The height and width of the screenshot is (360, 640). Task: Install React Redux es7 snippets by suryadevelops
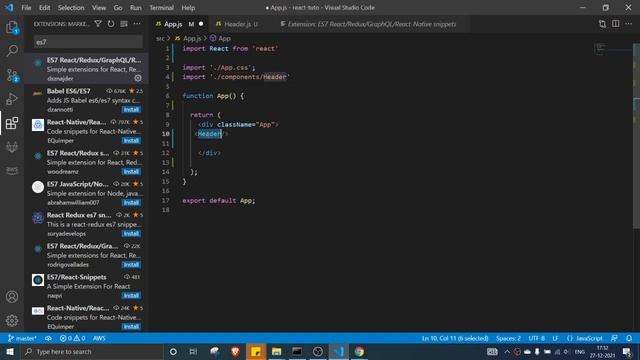[131, 233]
